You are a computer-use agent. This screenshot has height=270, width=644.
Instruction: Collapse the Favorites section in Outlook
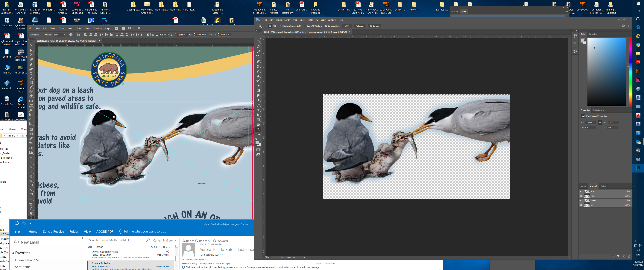(x=13, y=253)
